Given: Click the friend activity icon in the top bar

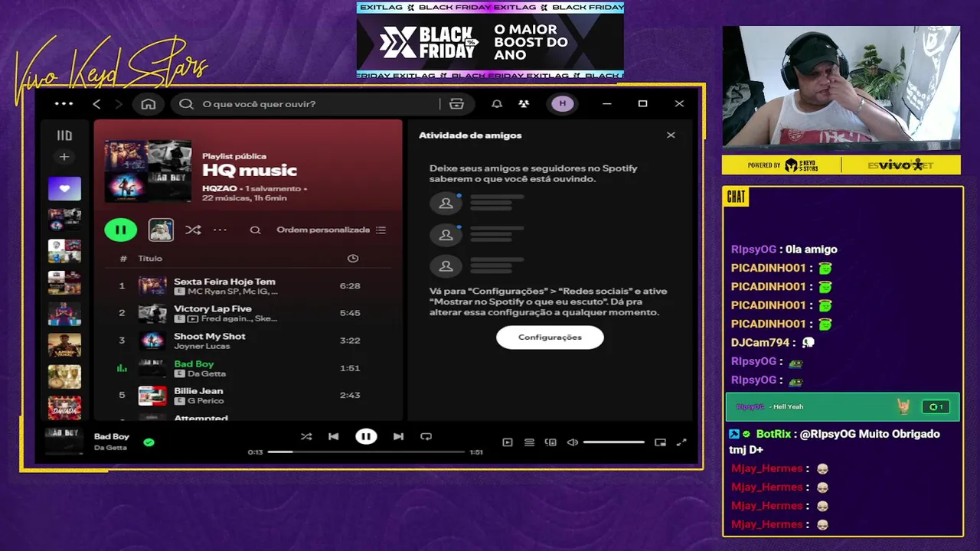Looking at the screenshot, I should [x=524, y=104].
